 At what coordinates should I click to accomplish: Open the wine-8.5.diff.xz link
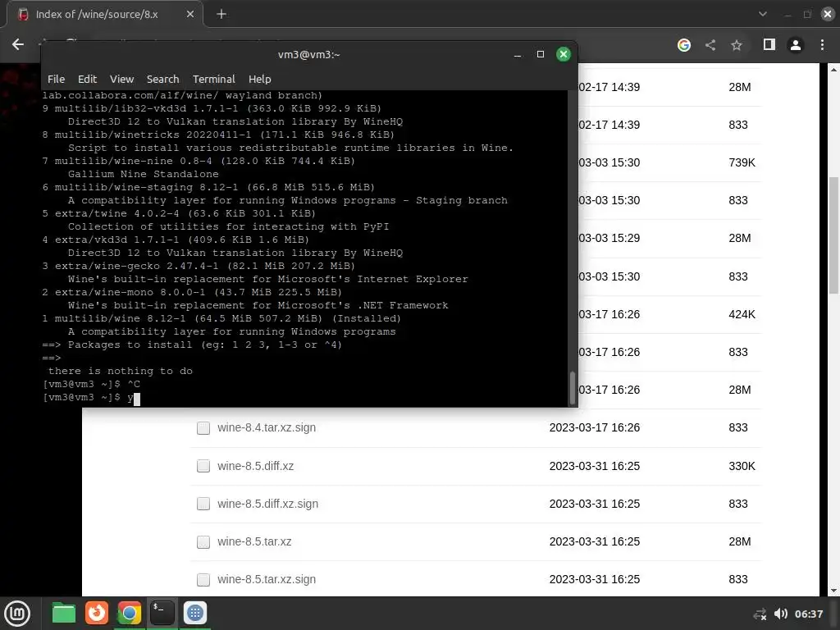coord(256,466)
